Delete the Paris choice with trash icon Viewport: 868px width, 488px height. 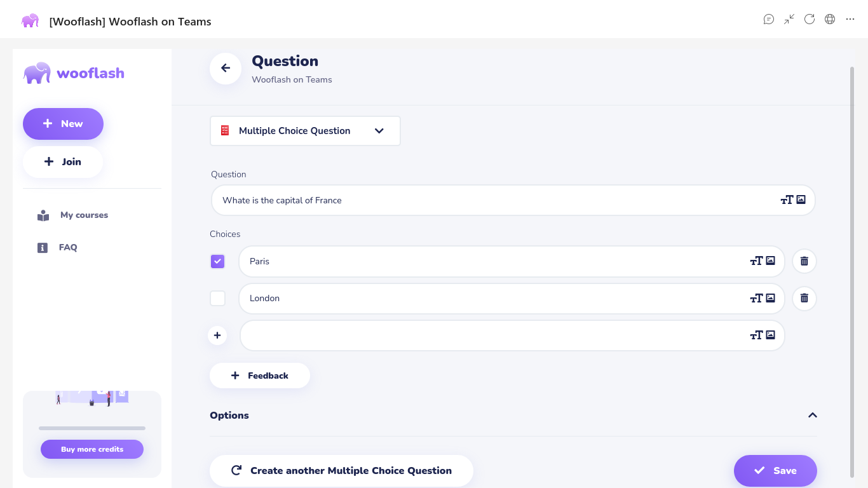pyautogui.click(x=804, y=261)
